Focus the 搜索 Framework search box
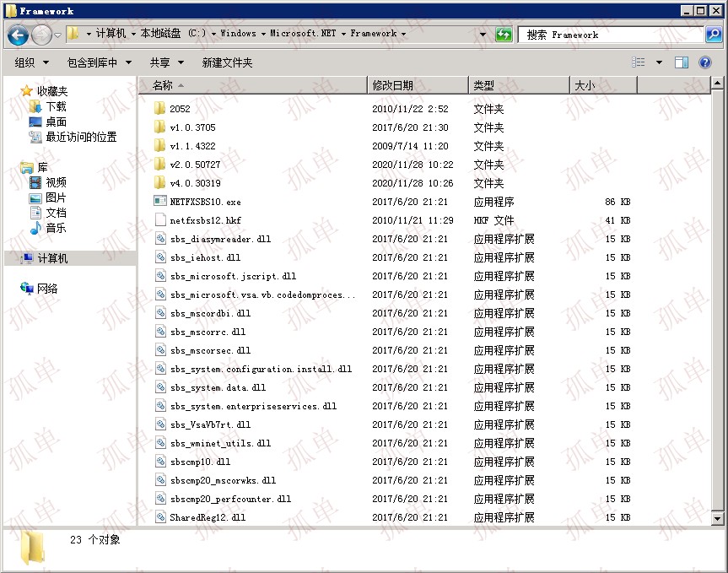728x573 pixels. click(x=612, y=35)
